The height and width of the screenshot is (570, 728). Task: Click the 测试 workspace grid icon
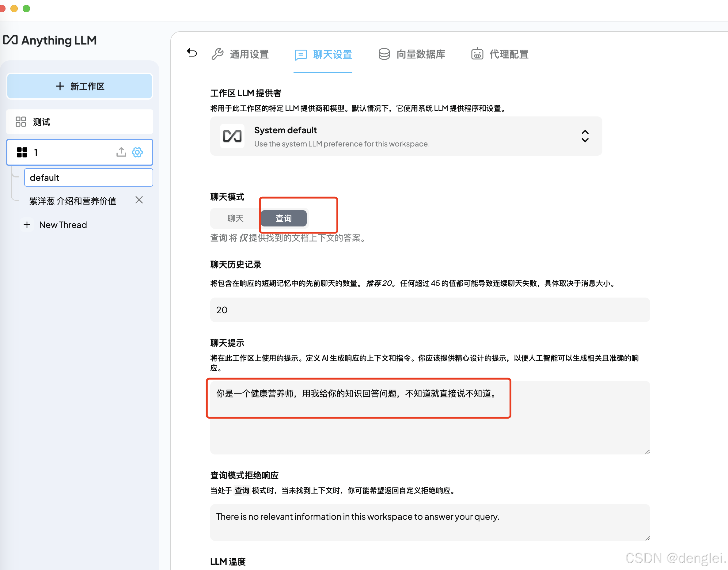(x=21, y=122)
